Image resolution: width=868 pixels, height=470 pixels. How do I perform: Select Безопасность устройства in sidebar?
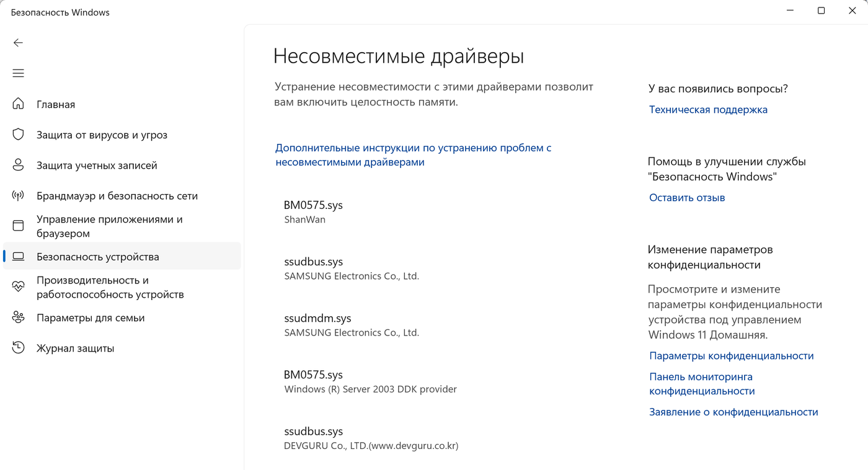click(122, 256)
